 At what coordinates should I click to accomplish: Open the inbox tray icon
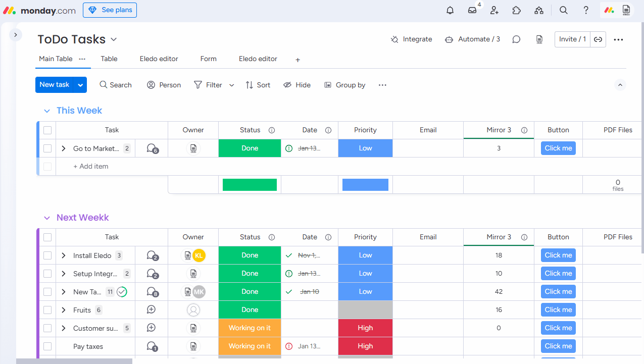pyautogui.click(x=472, y=10)
